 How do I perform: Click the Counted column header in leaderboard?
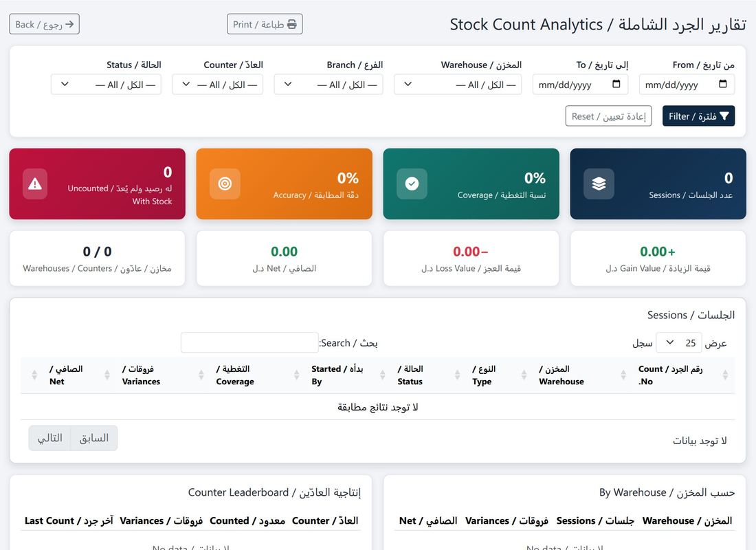(x=247, y=520)
